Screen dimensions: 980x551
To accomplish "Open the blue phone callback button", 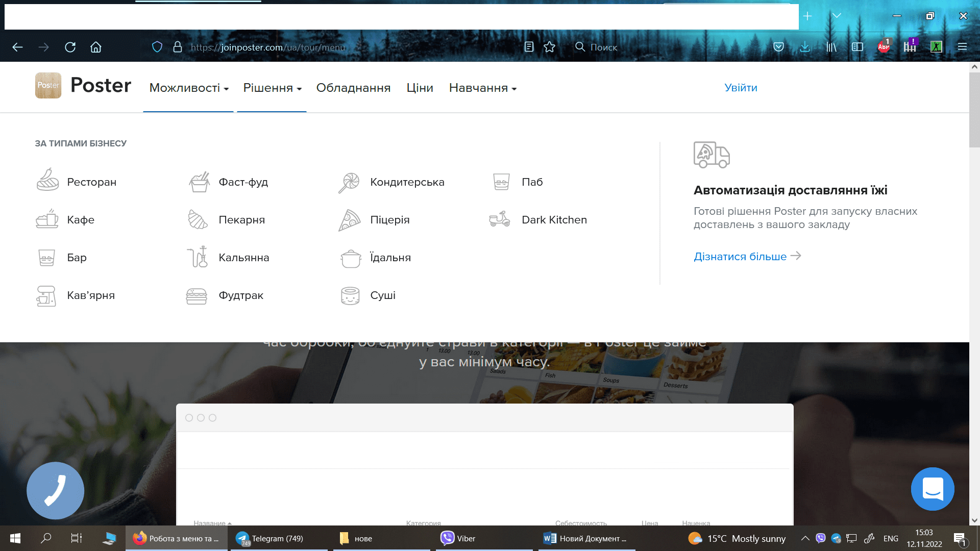I will (55, 490).
